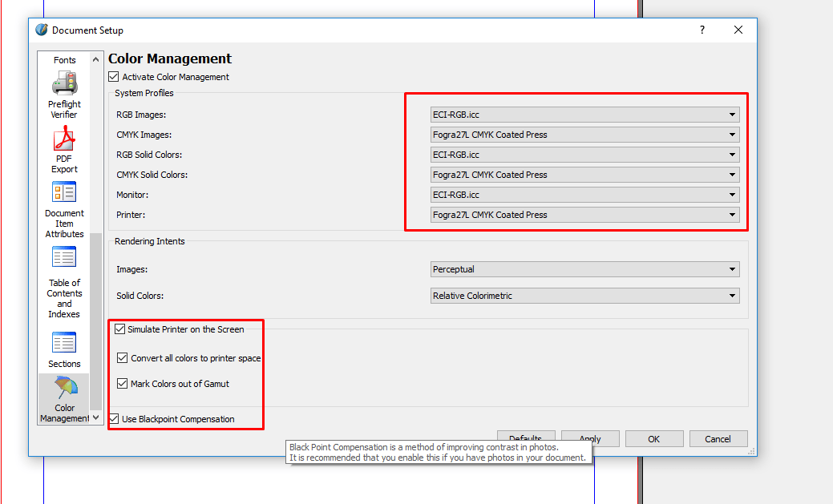Select the Preflight Verifier icon
The height and width of the screenshot is (504, 833).
64,83
